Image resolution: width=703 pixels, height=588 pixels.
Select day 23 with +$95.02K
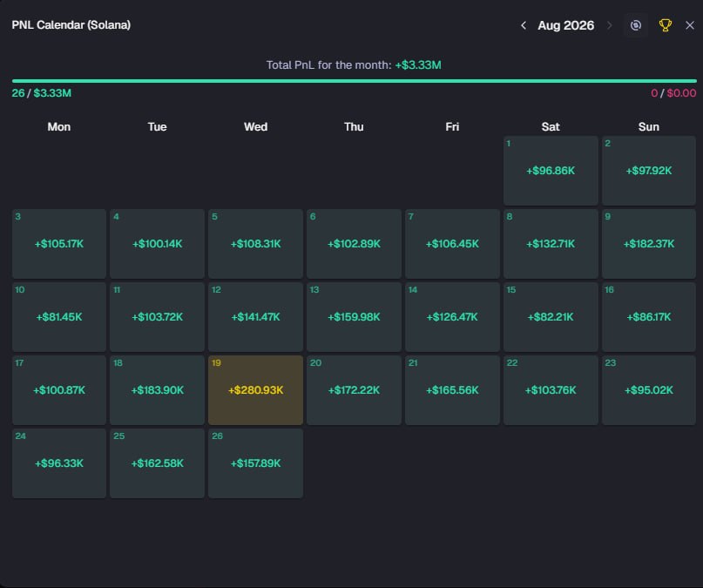pyautogui.click(x=649, y=390)
